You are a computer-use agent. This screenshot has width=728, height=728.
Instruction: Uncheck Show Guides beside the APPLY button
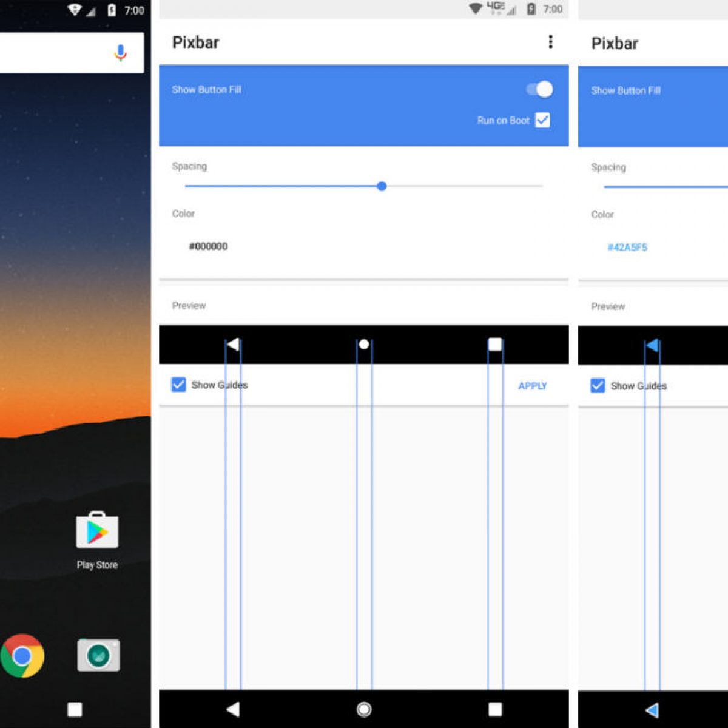(x=178, y=385)
